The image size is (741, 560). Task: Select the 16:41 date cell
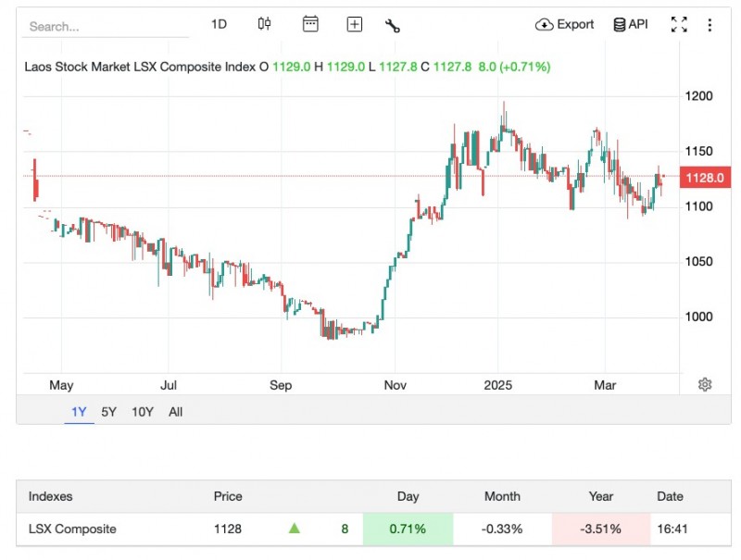(672, 529)
